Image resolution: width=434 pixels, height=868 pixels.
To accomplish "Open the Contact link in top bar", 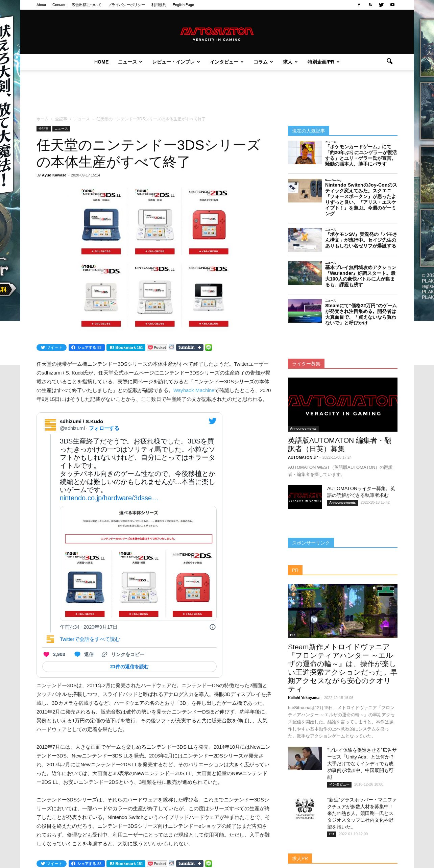I will 59,5.
